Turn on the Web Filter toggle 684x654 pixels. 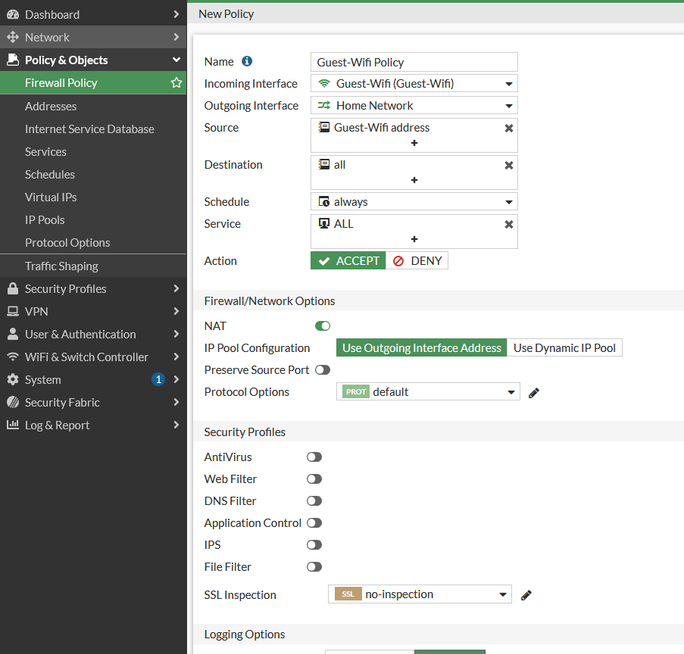click(314, 479)
